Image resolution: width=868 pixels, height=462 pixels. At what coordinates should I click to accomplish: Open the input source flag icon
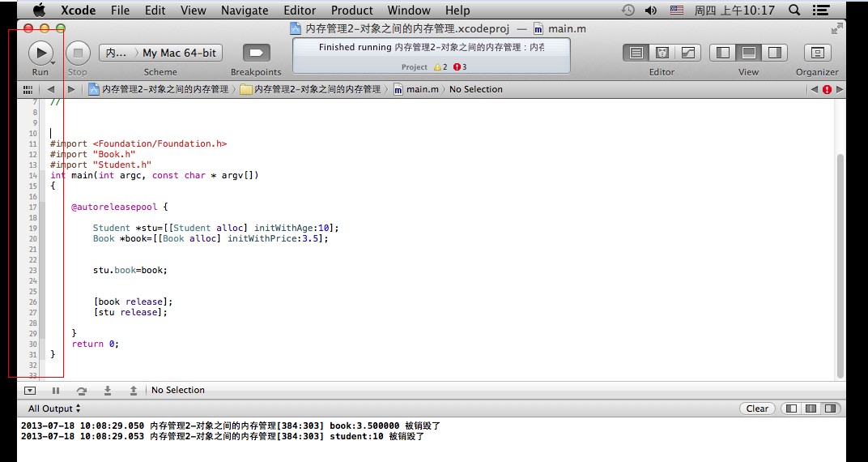(x=676, y=10)
